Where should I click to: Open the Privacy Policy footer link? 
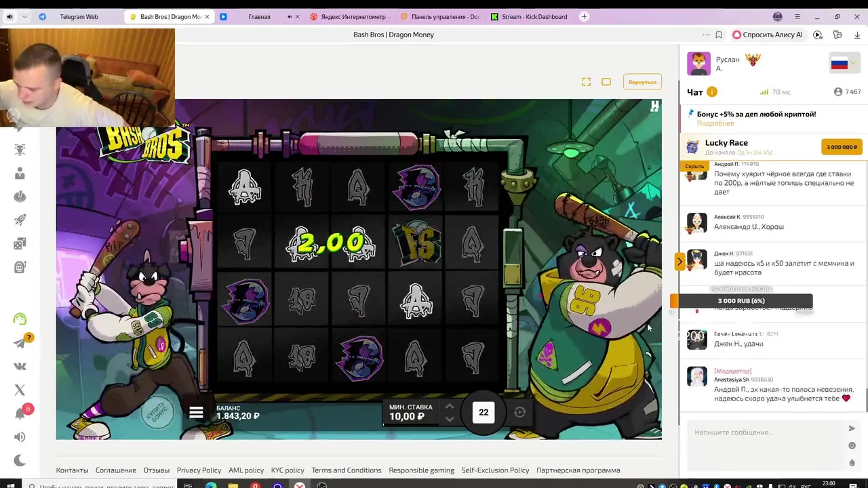tap(199, 470)
